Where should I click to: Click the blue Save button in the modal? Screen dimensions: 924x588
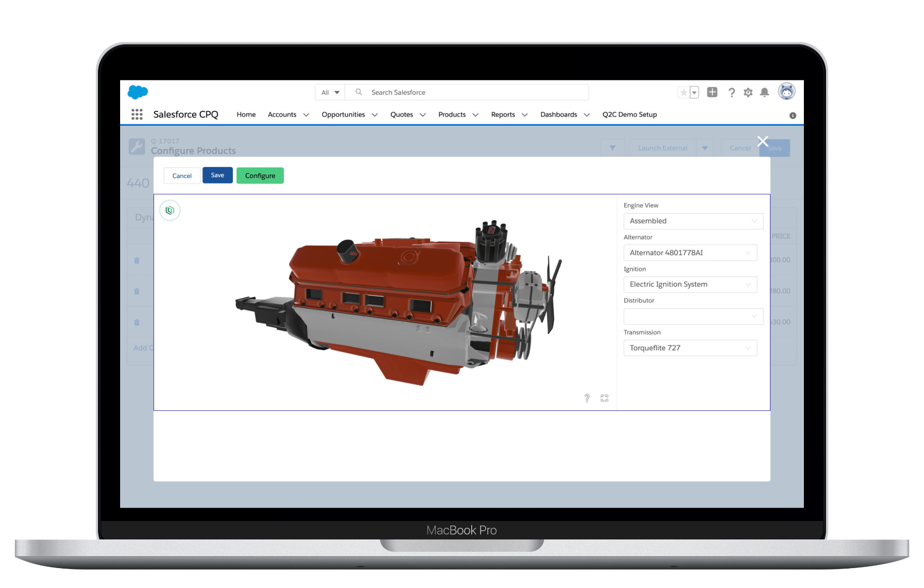tap(217, 175)
